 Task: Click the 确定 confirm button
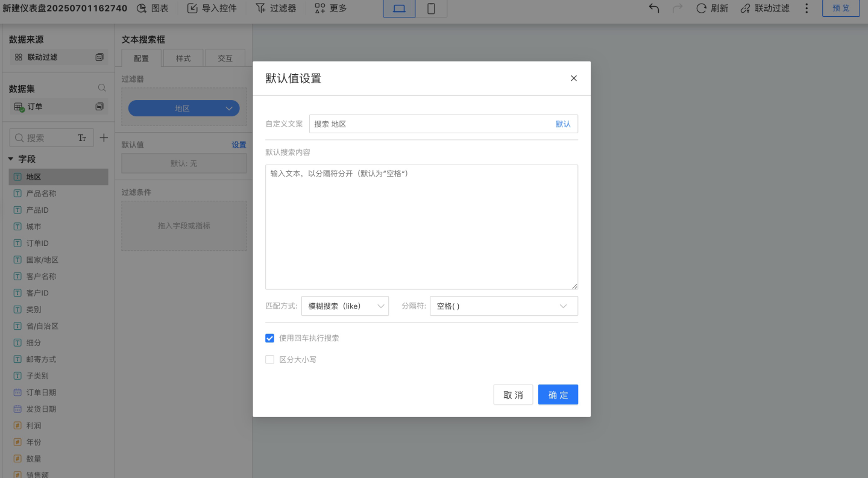tap(558, 395)
